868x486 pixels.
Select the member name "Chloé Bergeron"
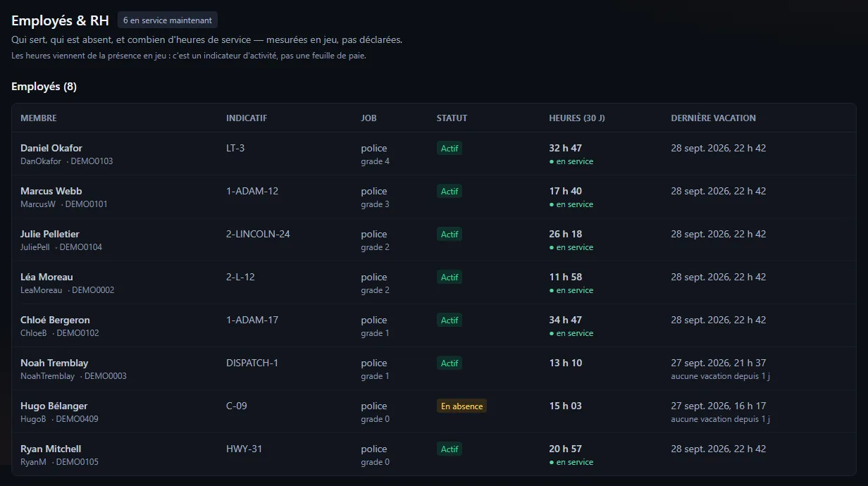click(55, 320)
